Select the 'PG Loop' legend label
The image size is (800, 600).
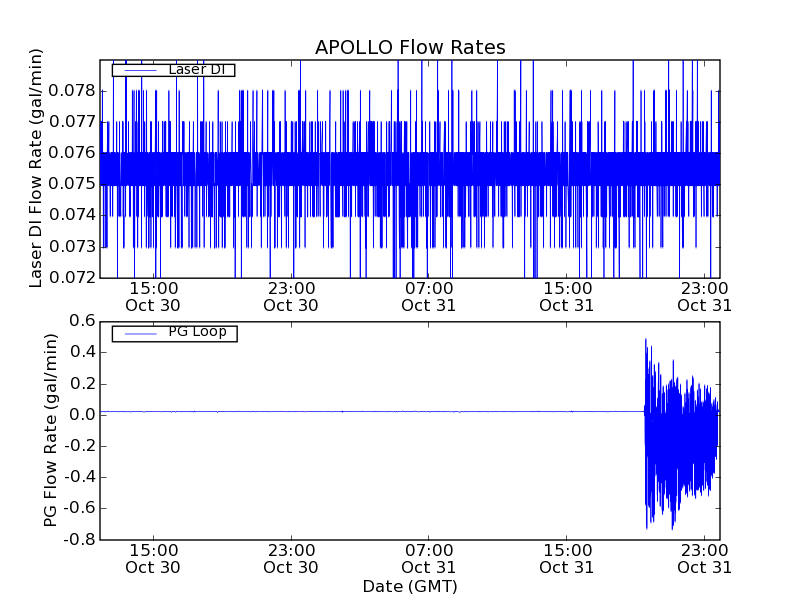(197, 332)
